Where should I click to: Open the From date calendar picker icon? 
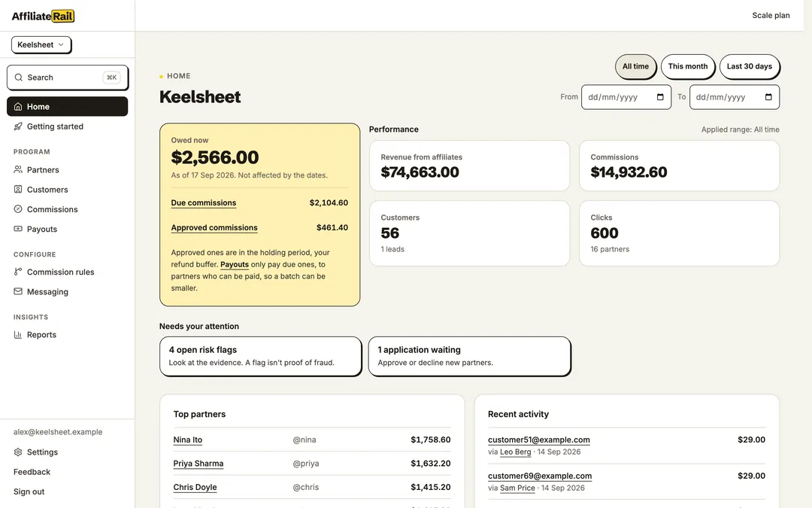(660, 97)
